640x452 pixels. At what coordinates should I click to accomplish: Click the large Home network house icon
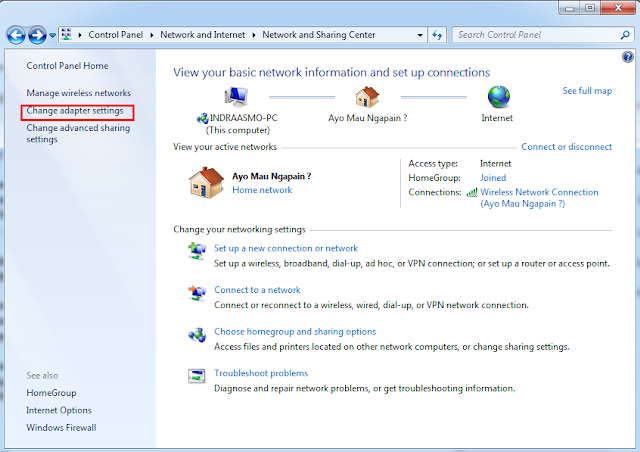point(205,182)
